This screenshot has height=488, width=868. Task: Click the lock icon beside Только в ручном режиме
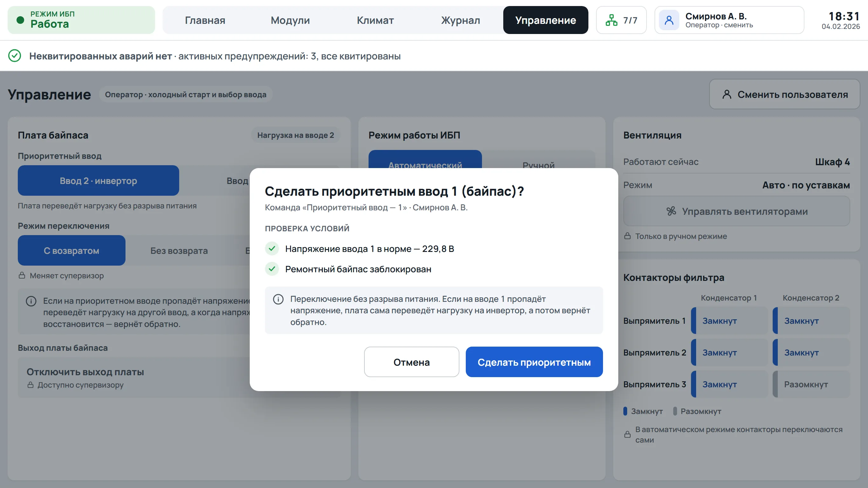[x=627, y=236]
